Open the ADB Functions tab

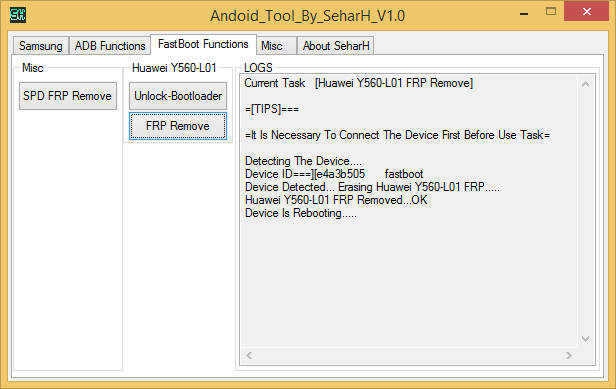click(x=110, y=46)
